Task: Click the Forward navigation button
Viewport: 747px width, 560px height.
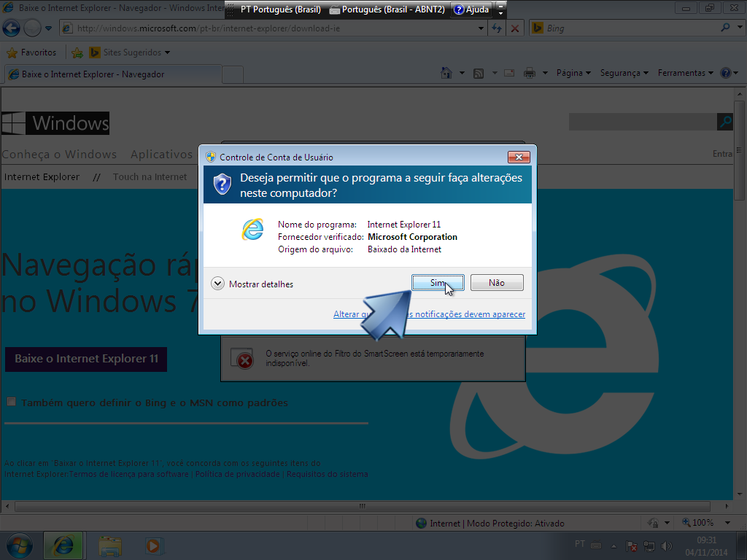Action: click(32, 28)
